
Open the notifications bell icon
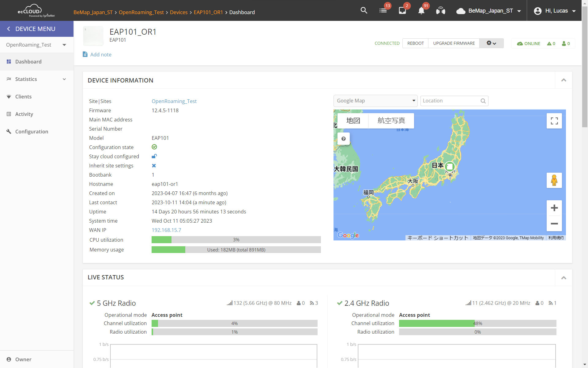421,11
